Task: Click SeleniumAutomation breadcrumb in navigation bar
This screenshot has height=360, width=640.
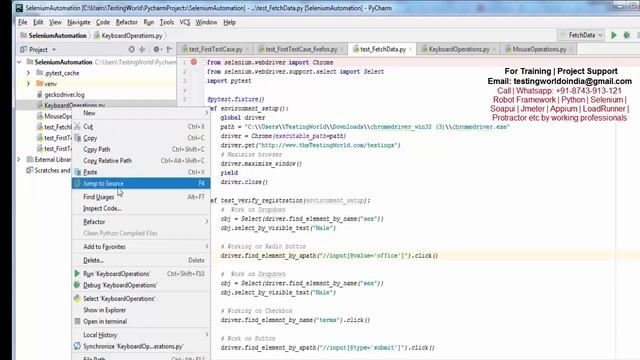Action: pyautogui.click(x=53, y=36)
